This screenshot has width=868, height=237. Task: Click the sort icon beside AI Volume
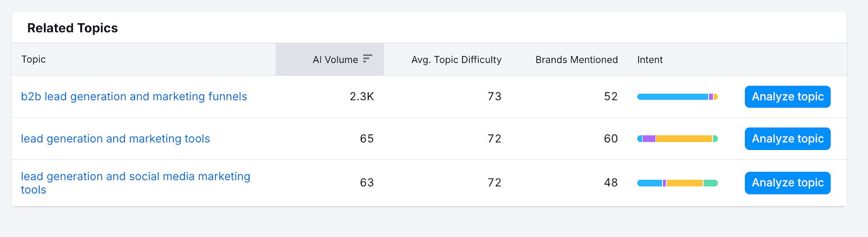367,59
